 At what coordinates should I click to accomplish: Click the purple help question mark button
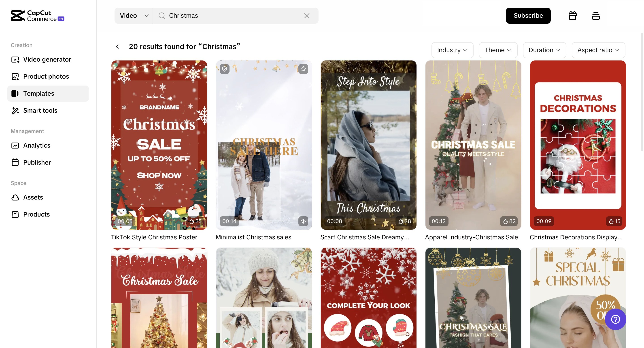tap(615, 319)
